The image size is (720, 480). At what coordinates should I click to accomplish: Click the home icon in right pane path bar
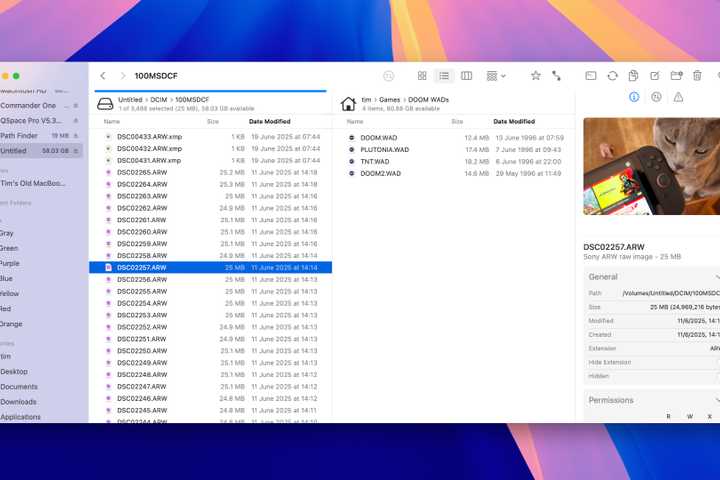tap(348, 104)
